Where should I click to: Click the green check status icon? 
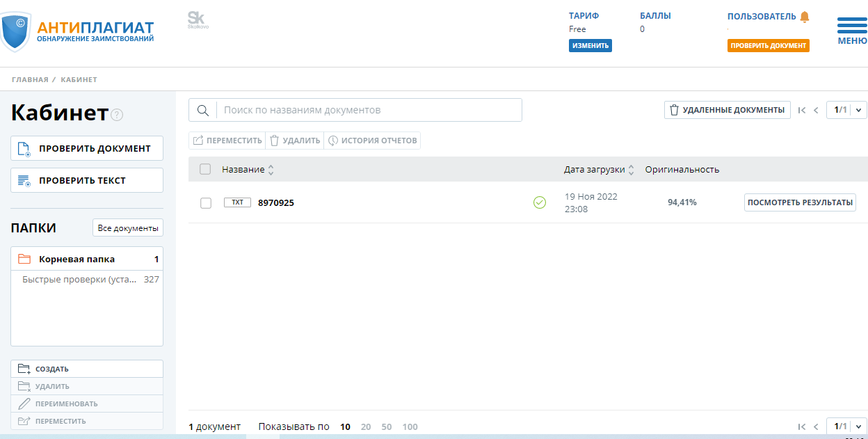(540, 202)
